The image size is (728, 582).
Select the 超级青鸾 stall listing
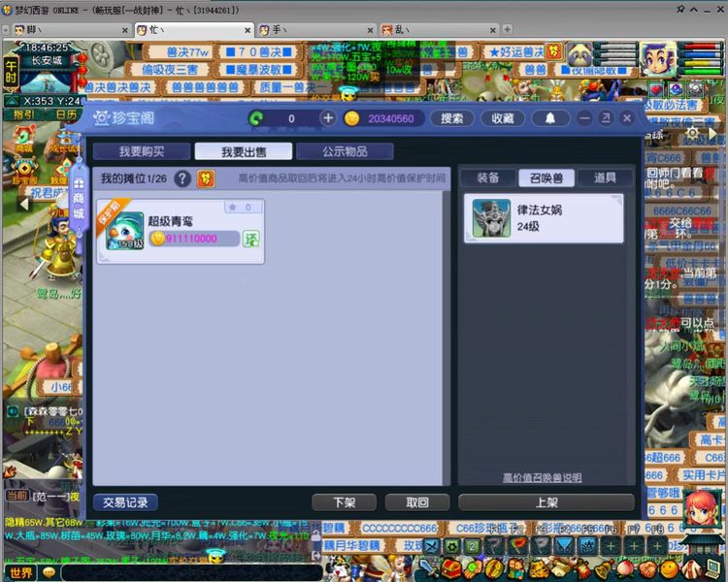pyautogui.click(x=181, y=231)
